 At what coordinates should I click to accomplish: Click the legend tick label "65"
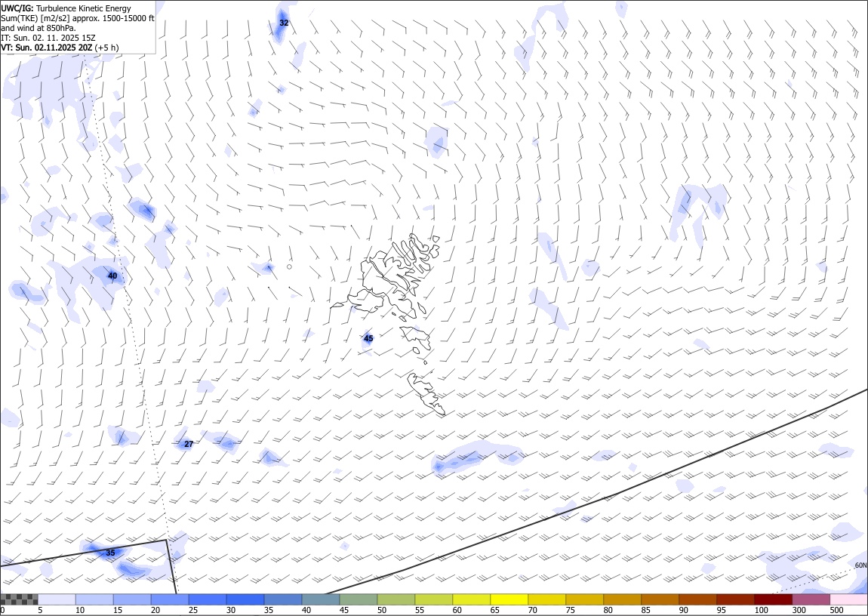[x=494, y=610]
